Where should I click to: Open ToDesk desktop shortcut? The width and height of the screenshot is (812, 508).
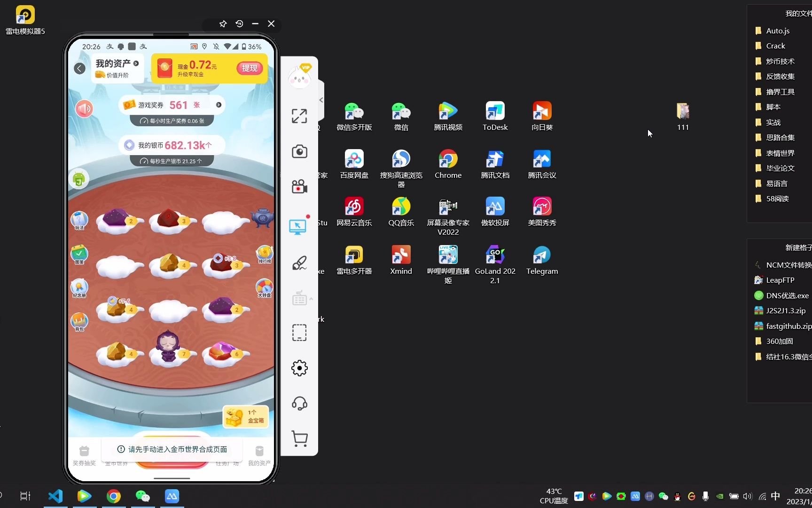[495, 117]
